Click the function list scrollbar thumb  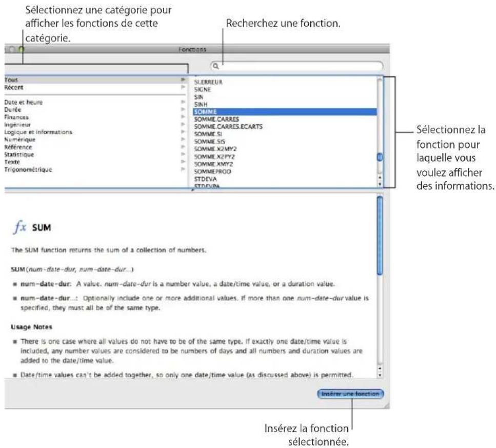pos(380,157)
